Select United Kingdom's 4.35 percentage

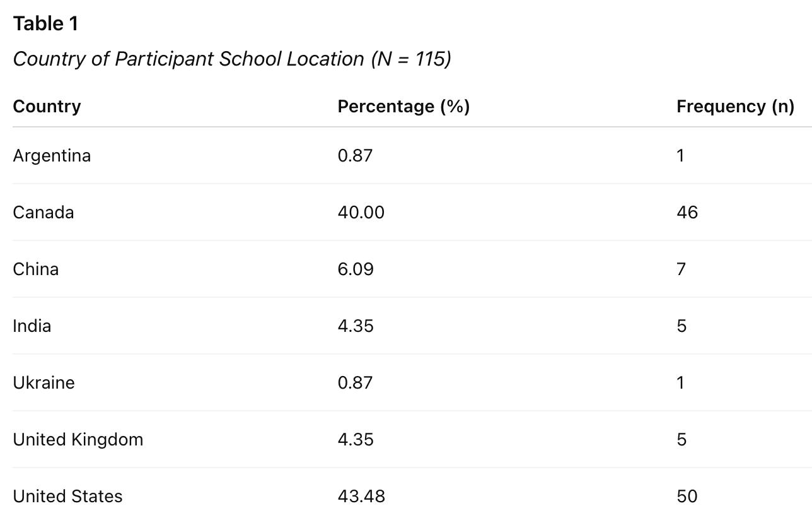click(x=356, y=439)
